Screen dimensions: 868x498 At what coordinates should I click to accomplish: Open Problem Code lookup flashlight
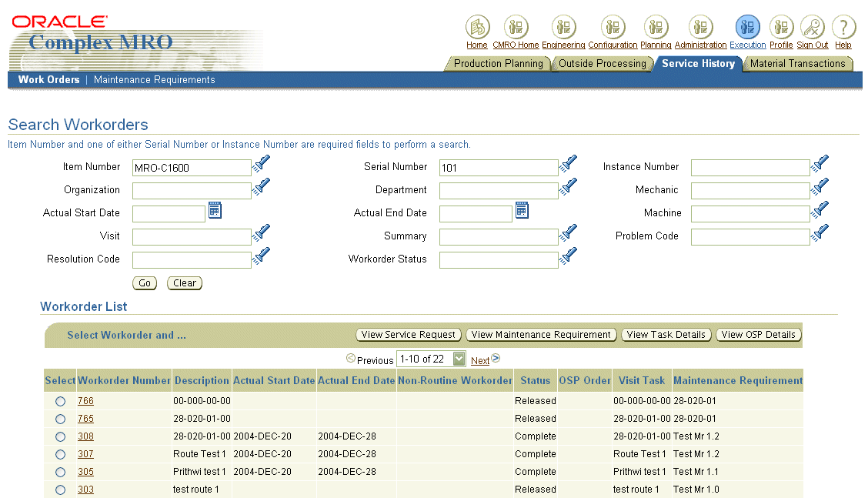click(x=820, y=232)
